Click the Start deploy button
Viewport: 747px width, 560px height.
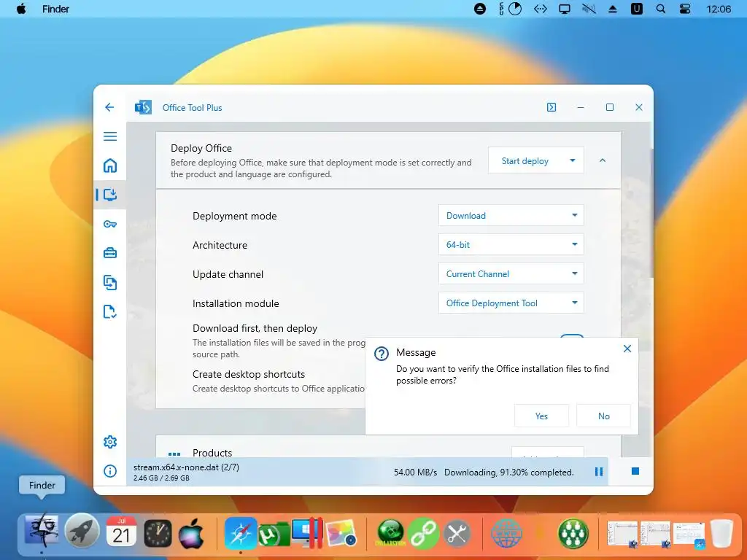pos(525,161)
